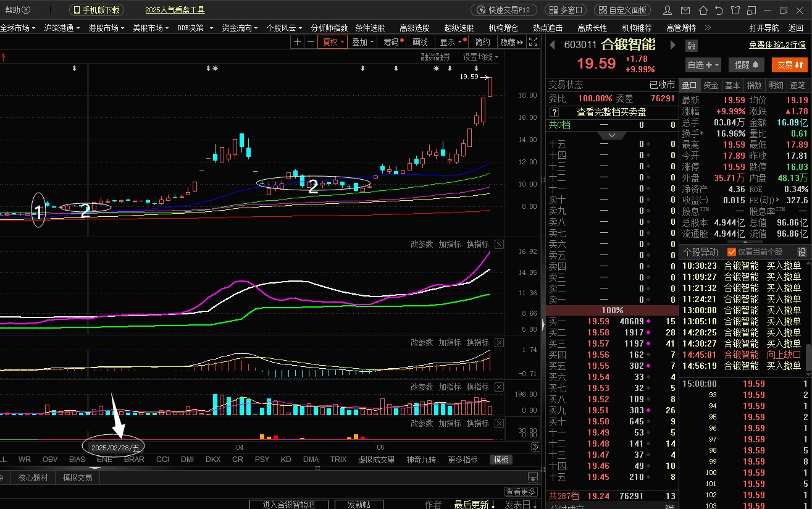Go to previous stock with left triangle
812x509 pixels.
[553, 45]
